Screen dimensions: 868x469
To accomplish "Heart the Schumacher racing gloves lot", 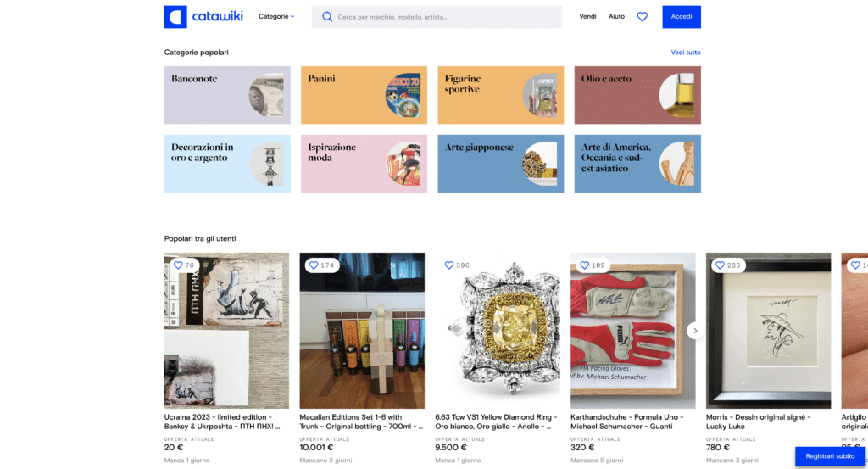I will (585, 265).
